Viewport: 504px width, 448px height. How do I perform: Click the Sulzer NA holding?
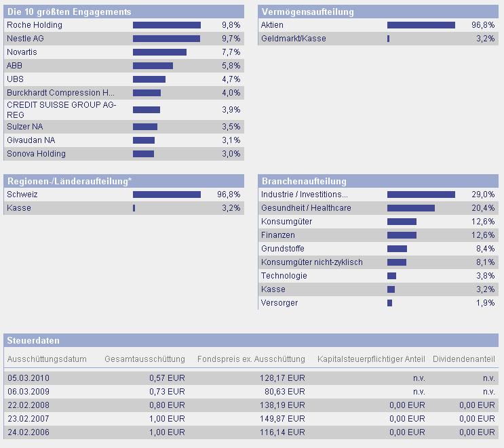[24, 127]
